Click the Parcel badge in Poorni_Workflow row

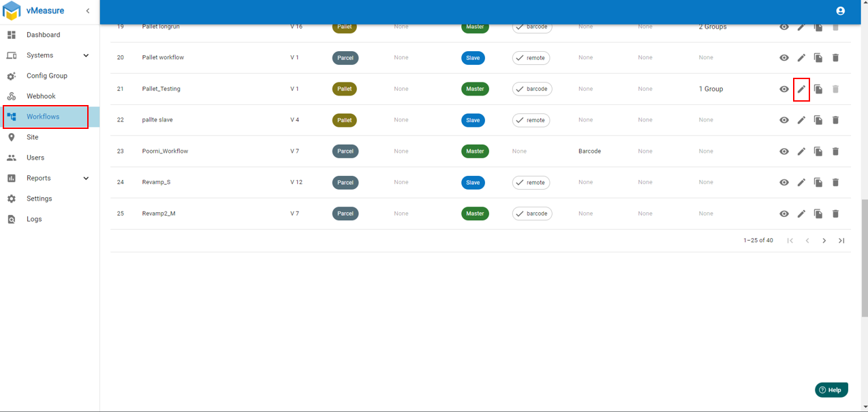(345, 151)
